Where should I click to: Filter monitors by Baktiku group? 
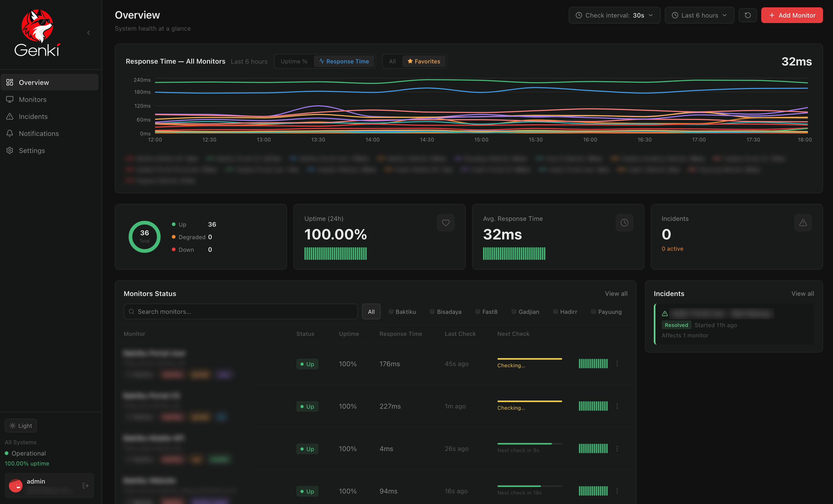point(402,312)
